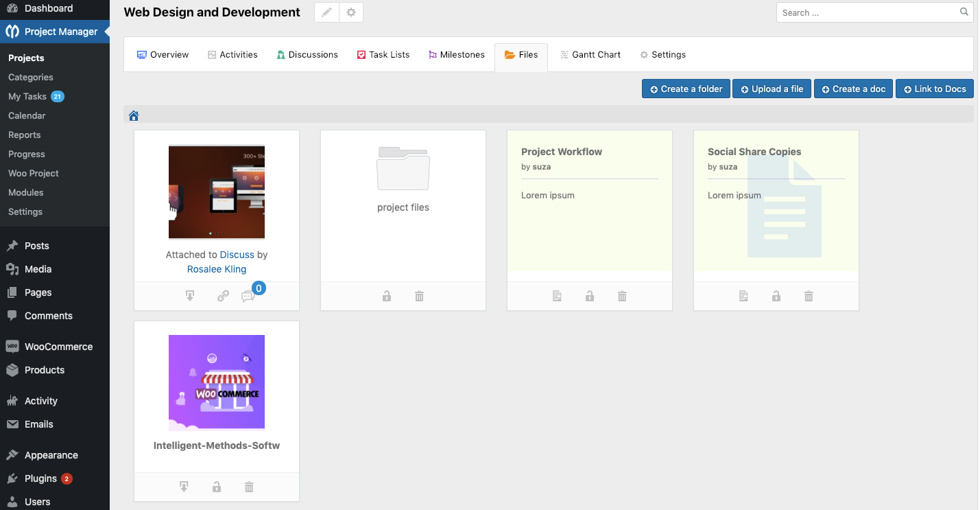Viewport: 980px width, 510px height.
Task: Edit the project title with the pencil icon
Action: tap(326, 12)
